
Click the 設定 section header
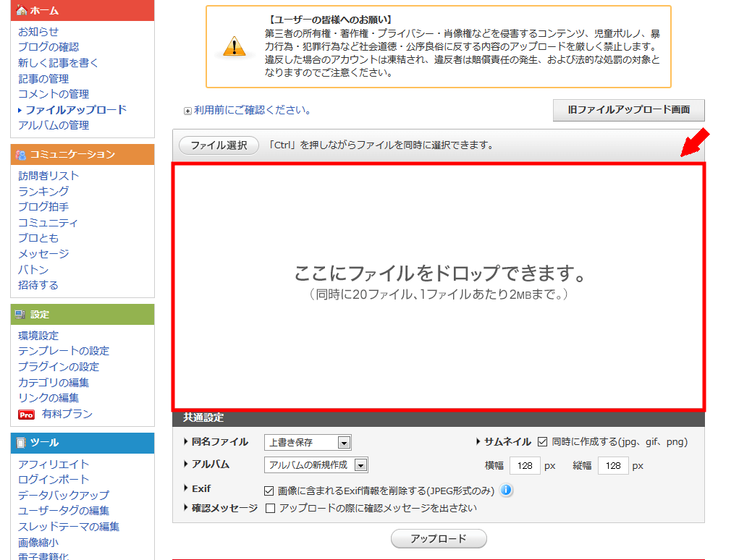[83, 314]
